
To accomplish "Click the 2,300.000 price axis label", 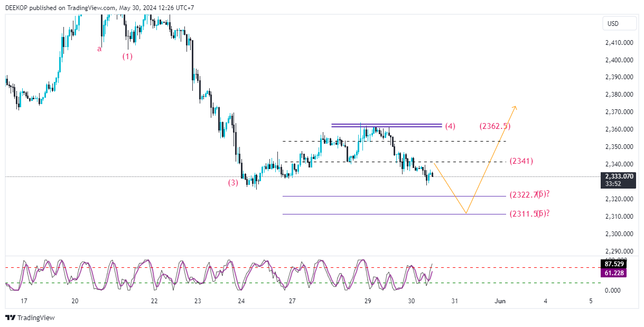I will coord(619,234).
